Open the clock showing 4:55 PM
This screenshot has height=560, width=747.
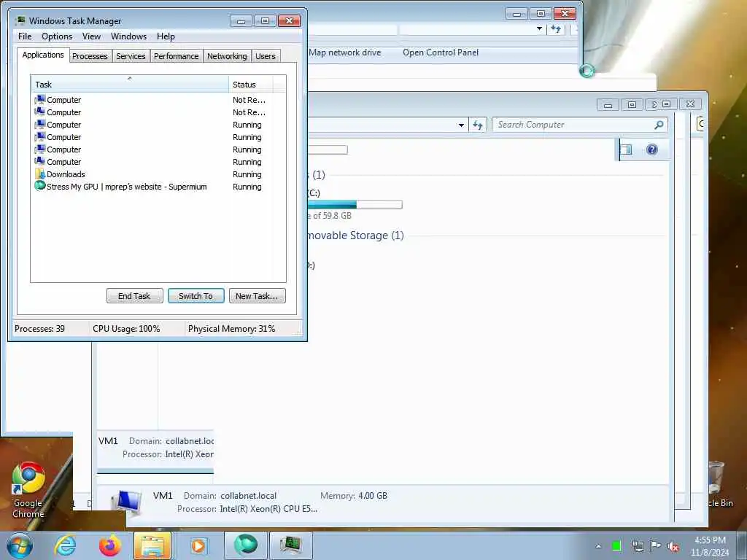click(x=710, y=546)
